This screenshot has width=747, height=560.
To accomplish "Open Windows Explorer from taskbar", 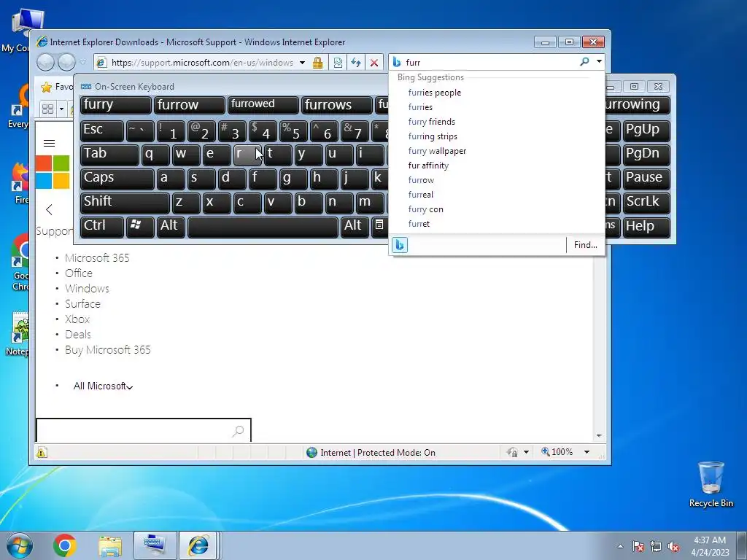I will (x=110, y=545).
